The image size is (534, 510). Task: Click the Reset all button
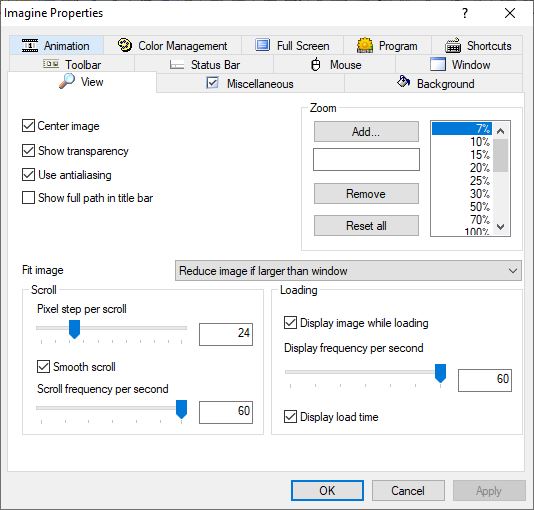(x=366, y=225)
